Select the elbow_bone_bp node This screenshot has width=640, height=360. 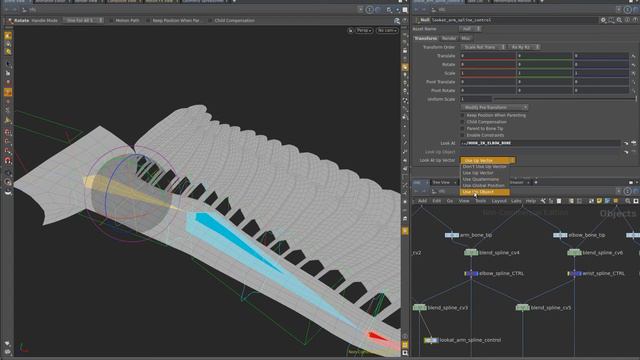560,235
